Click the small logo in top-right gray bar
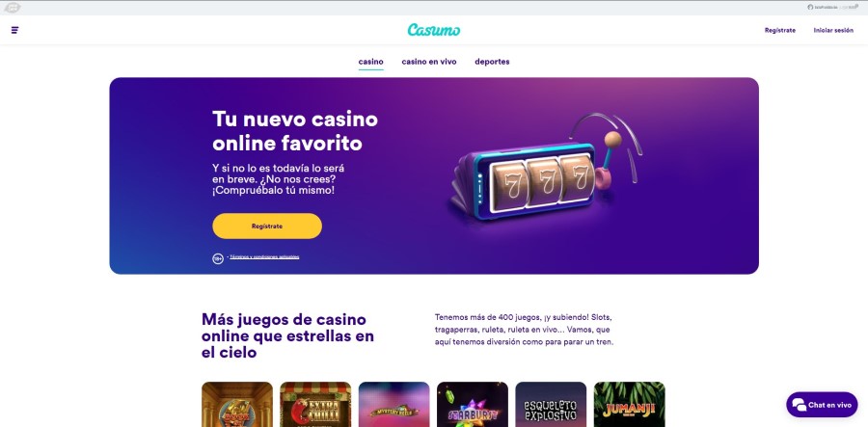The image size is (868, 427). click(833, 7)
